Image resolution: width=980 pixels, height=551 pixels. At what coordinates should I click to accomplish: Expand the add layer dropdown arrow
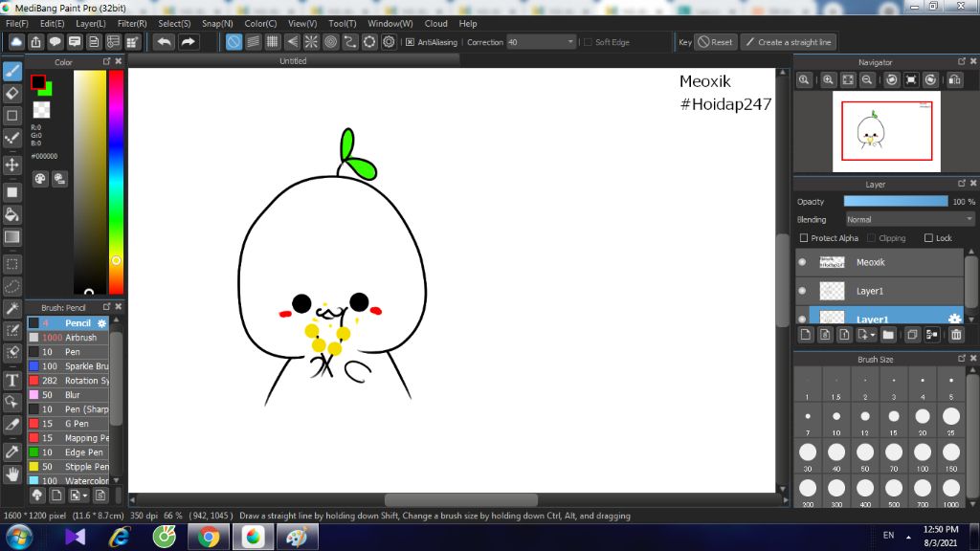873,336
